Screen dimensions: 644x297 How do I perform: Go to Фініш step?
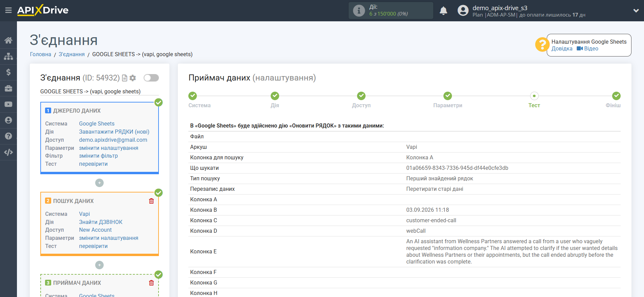616,96
